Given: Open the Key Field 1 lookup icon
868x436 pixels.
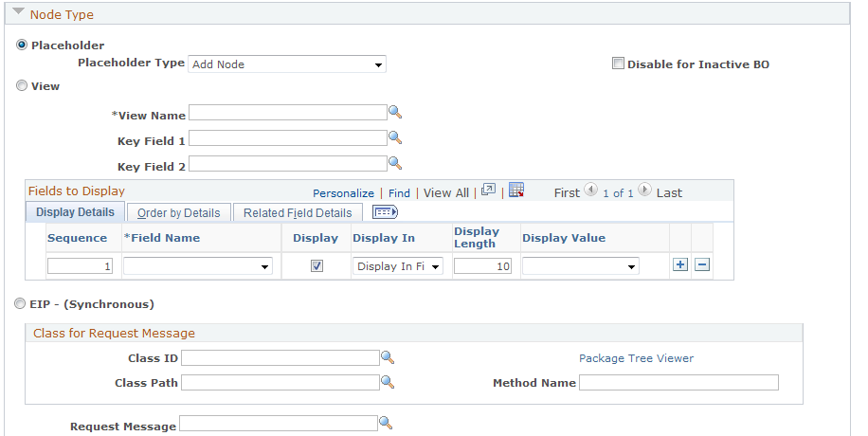Looking at the screenshot, I should click(395, 137).
